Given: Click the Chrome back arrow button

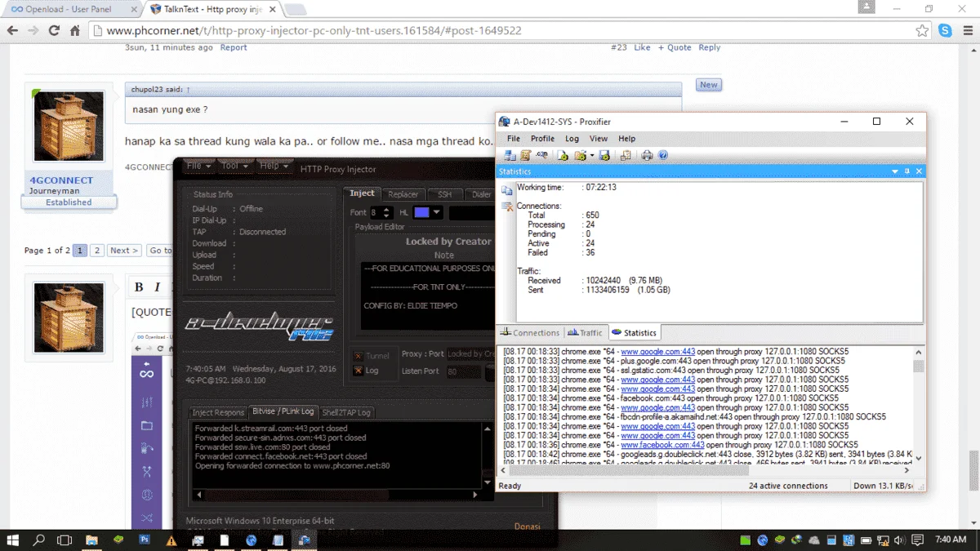Looking at the screenshot, I should (x=11, y=31).
